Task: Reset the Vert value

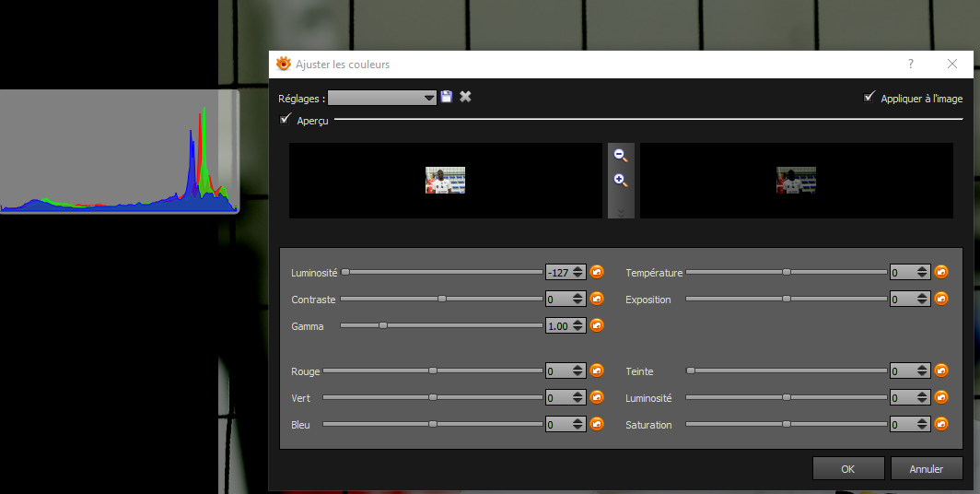Action: tap(597, 397)
